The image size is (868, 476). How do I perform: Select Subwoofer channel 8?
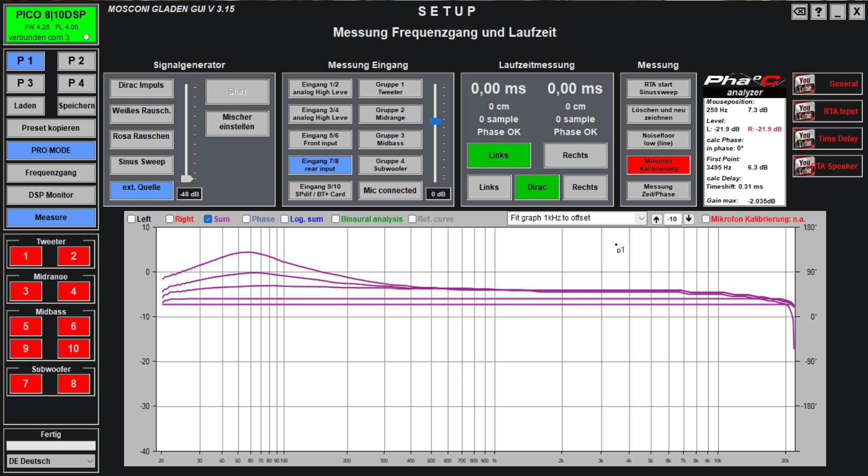[74, 384]
